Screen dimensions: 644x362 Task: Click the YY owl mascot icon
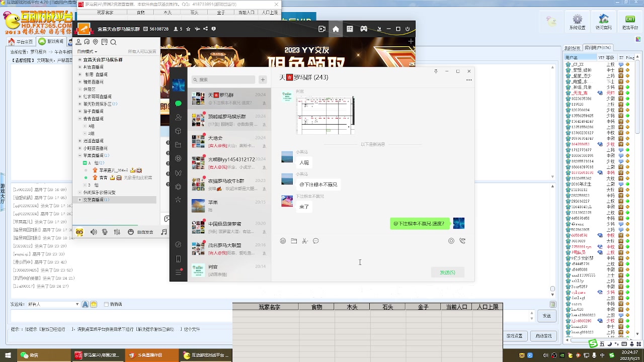tap(79, 232)
